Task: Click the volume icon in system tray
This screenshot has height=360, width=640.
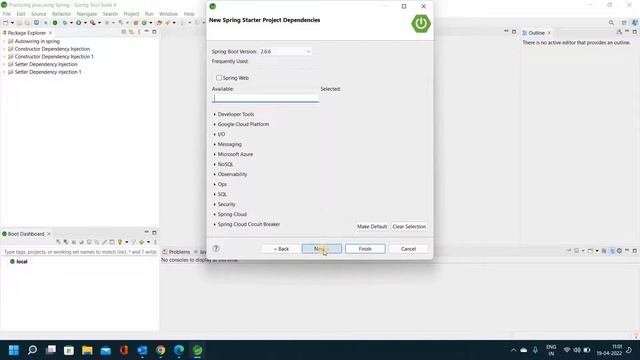Action: (577, 350)
